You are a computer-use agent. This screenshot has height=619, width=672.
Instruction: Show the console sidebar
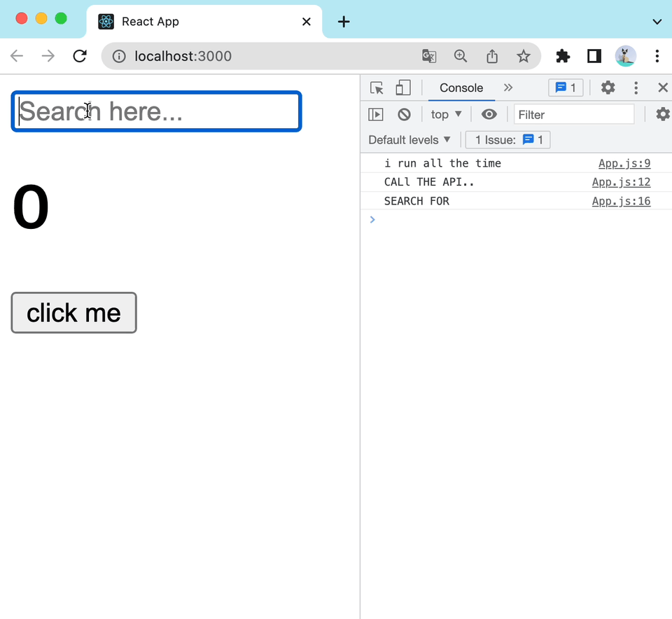coord(376,114)
